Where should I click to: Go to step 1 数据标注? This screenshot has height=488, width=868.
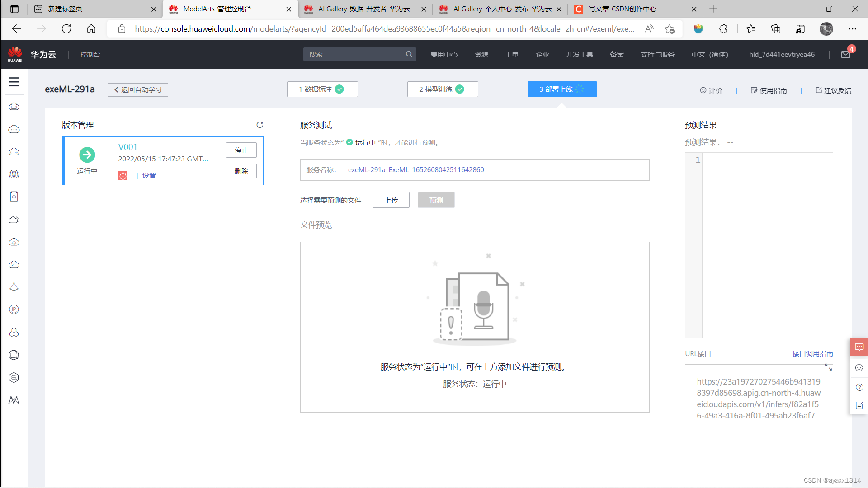[x=322, y=89]
